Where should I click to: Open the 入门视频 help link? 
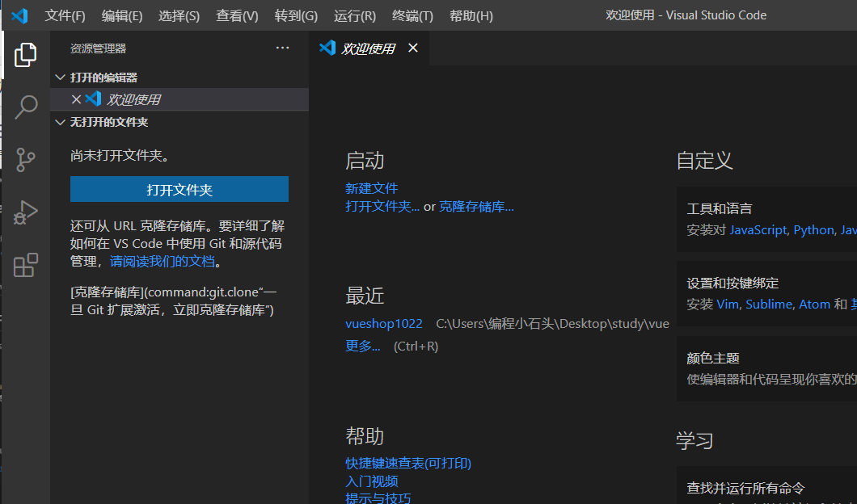point(372,481)
